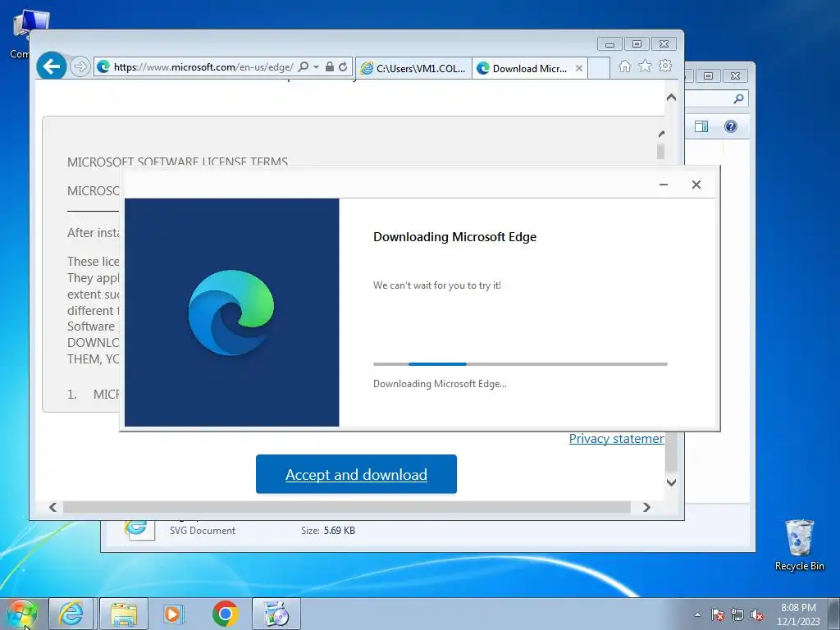The width and height of the screenshot is (840, 630).
Task: Restore the Internet Explorer window size
Action: (637, 44)
